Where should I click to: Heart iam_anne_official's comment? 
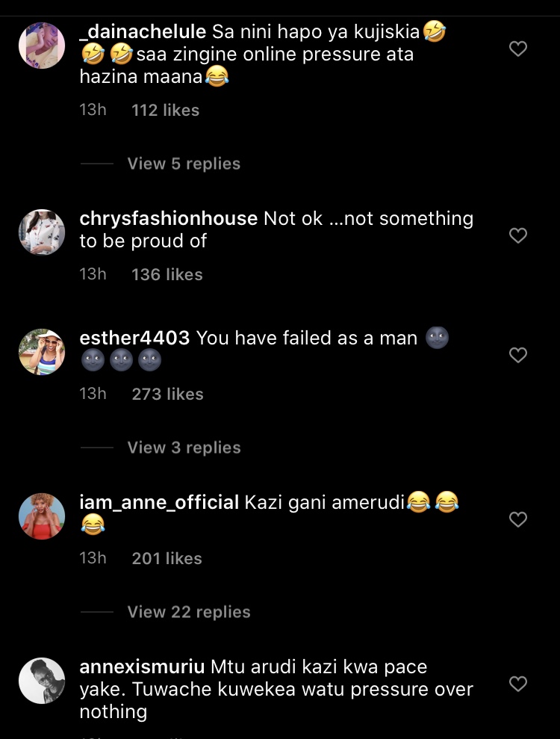(x=517, y=519)
